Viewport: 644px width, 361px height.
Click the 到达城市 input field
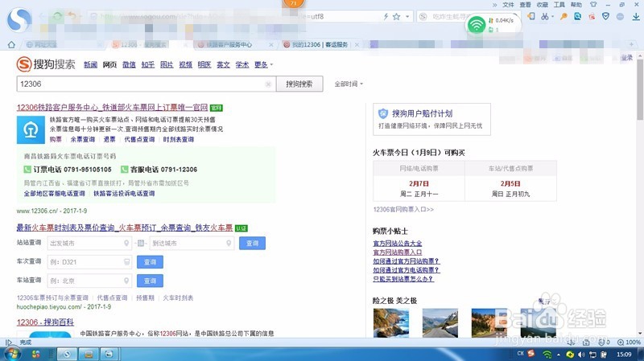pos(192,244)
